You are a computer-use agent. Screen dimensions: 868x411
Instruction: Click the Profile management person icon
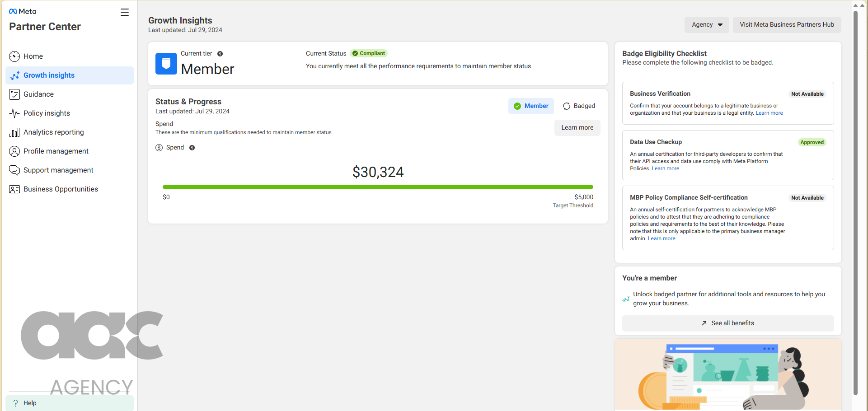click(14, 151)
